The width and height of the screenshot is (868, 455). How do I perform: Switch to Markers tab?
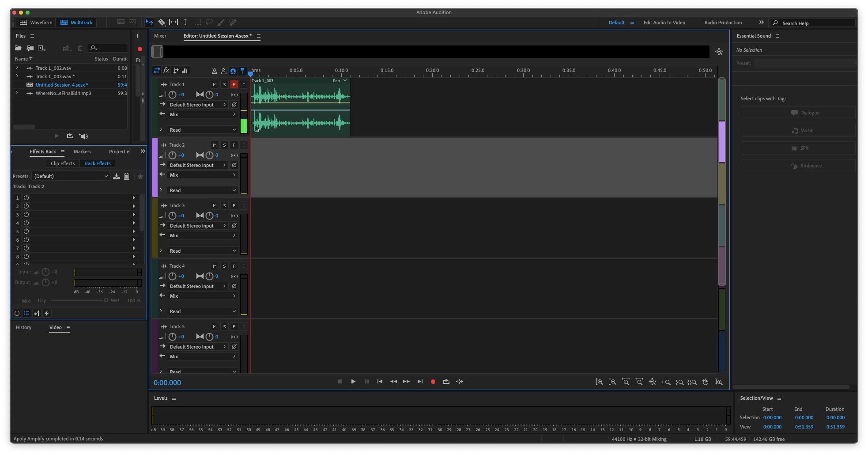83,152
